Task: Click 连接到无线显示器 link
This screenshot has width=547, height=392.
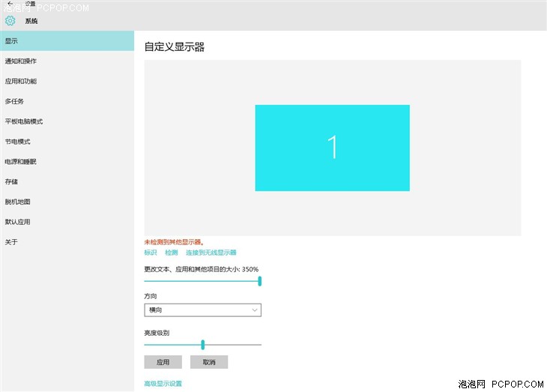Action: click(x=211, y=253)
